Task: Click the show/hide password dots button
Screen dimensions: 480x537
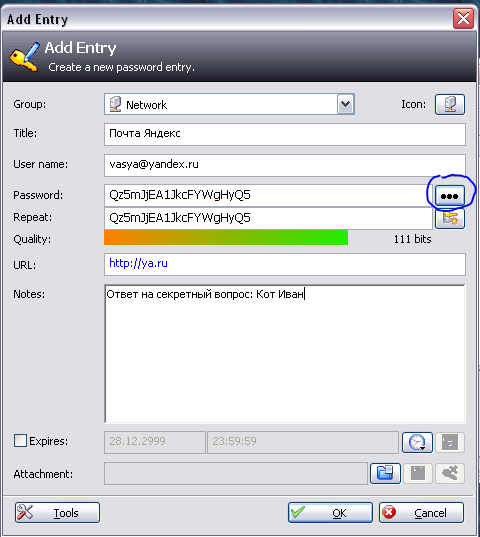Action: pos(450,196)
